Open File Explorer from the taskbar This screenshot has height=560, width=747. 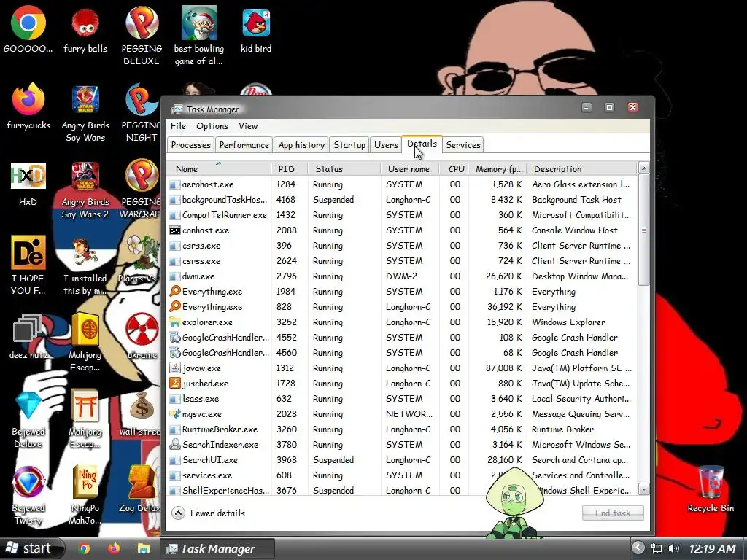pyautogui.click(x=144, y=548)
